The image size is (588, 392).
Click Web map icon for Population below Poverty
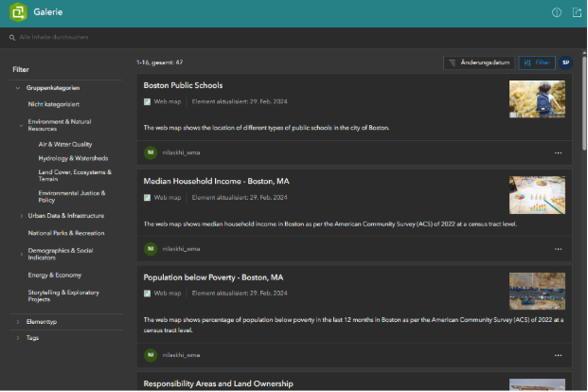pos(147,294)
